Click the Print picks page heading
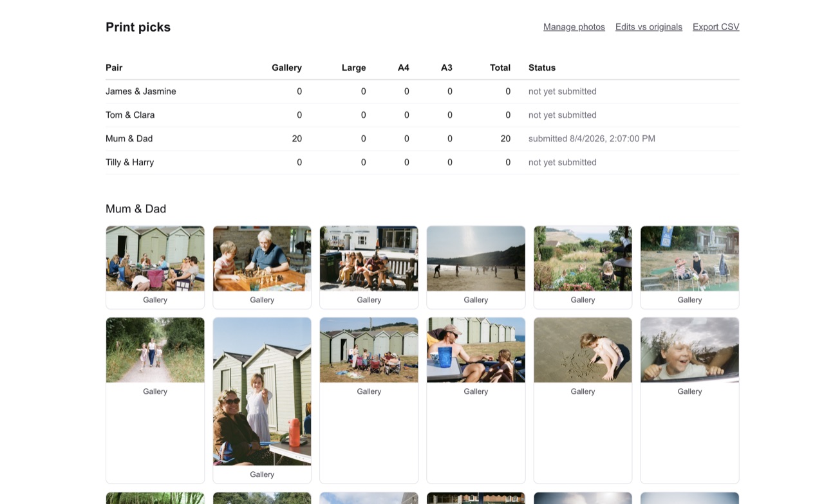 [138, 27]
